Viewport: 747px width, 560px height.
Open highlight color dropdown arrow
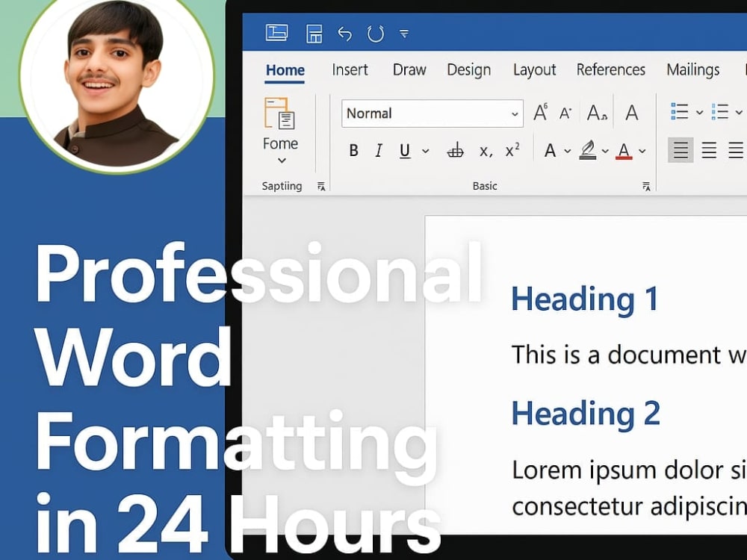pyautogui.click(x=605, y=152)
